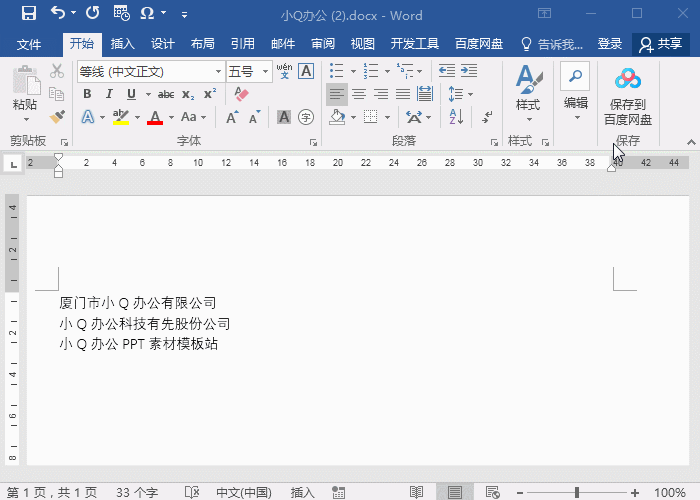The height and width of the screenshot is (500, 700).
Task: Open the 插入 ribbon tab
Action: click(122, 44)
